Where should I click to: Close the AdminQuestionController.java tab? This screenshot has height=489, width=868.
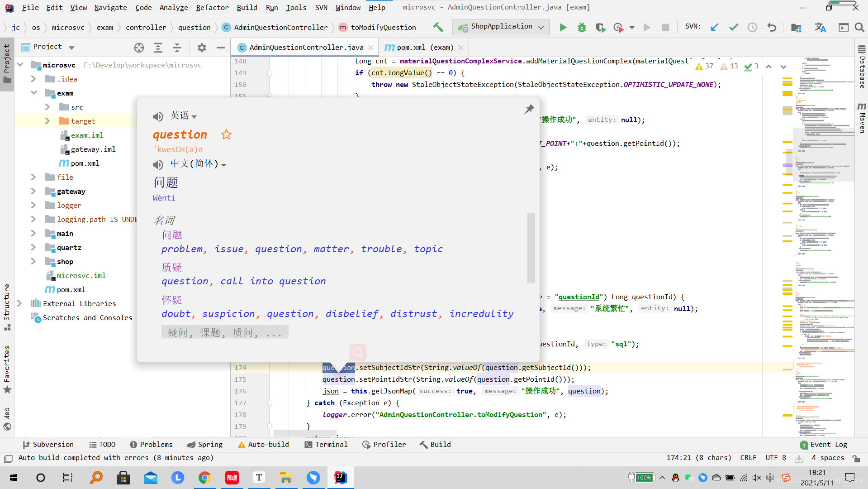tap(370, 48)
